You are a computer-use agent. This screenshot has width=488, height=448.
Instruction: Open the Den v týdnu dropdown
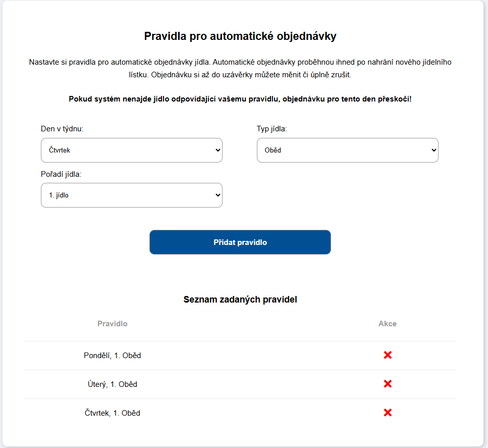[x=131, y=150]
